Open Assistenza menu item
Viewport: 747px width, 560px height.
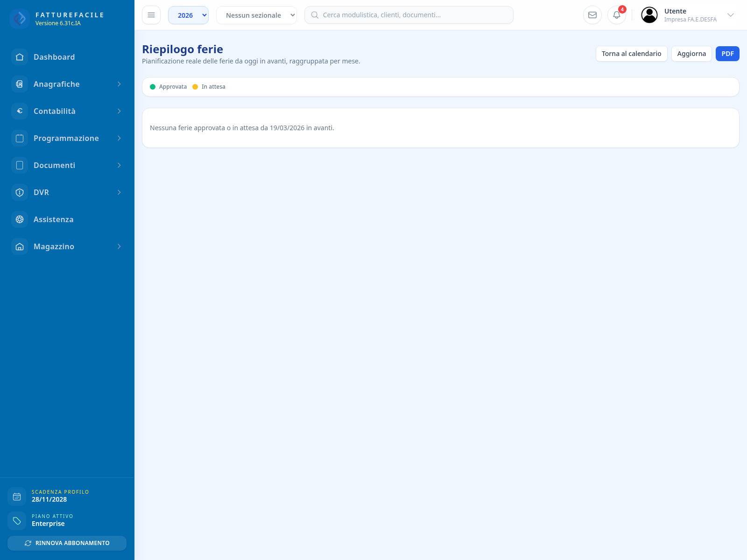coord(67,219)
